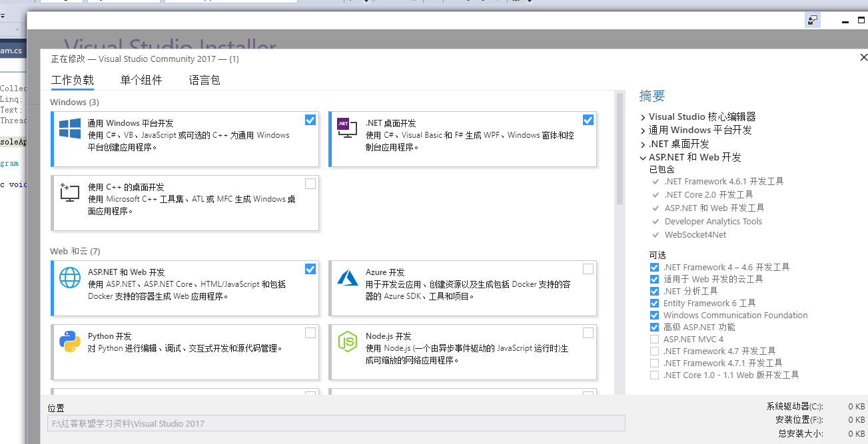
Task: Collapse ASP.NET 和 Web 开发 in summary panel
Action: tap(643, 158)
